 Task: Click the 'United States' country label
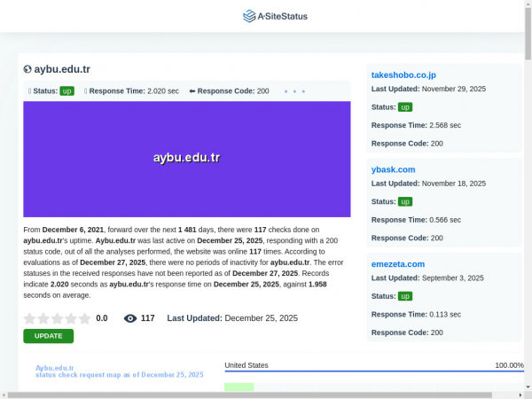coord(246,365)
